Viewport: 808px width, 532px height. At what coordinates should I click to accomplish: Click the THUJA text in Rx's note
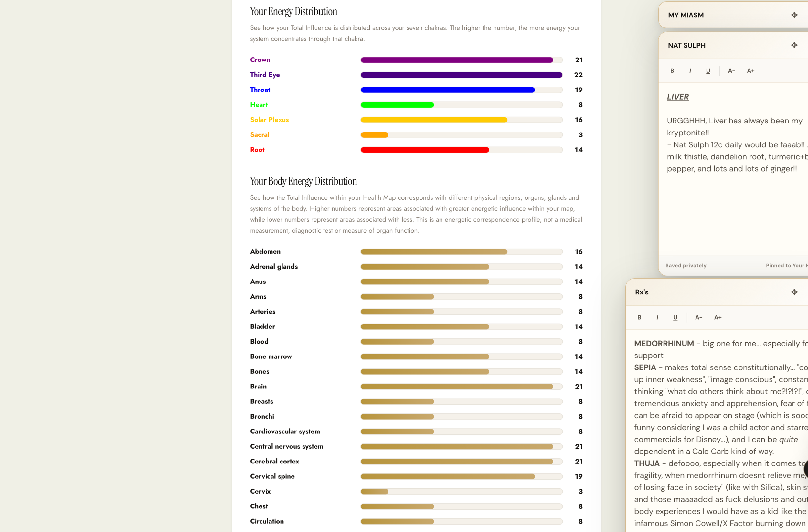click(x=646, y=463)
